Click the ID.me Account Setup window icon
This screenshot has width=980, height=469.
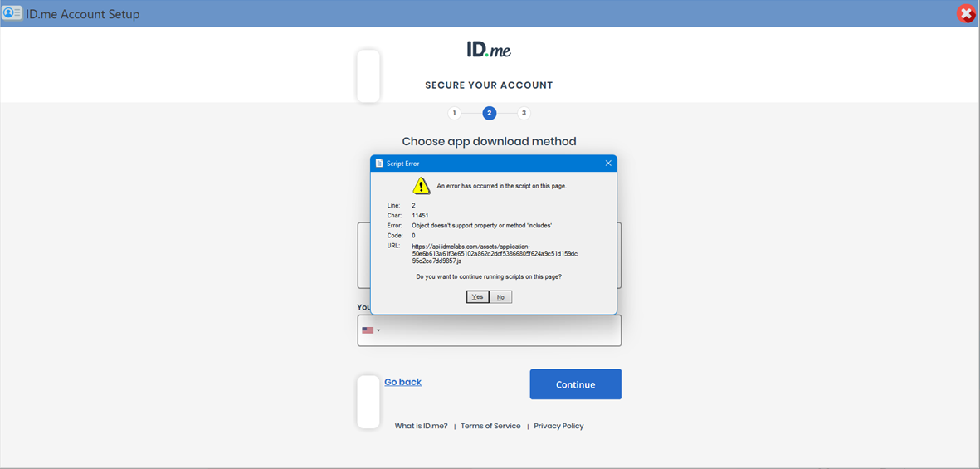[12, 13]
